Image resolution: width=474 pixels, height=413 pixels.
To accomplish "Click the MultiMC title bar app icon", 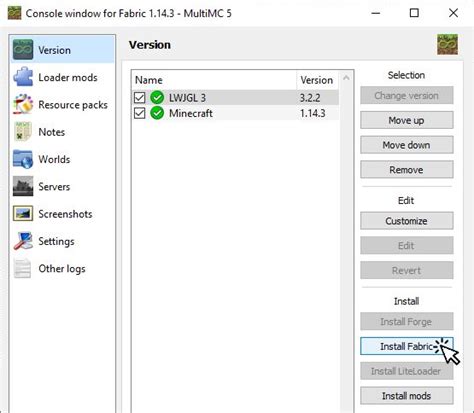I will point(14,13).
